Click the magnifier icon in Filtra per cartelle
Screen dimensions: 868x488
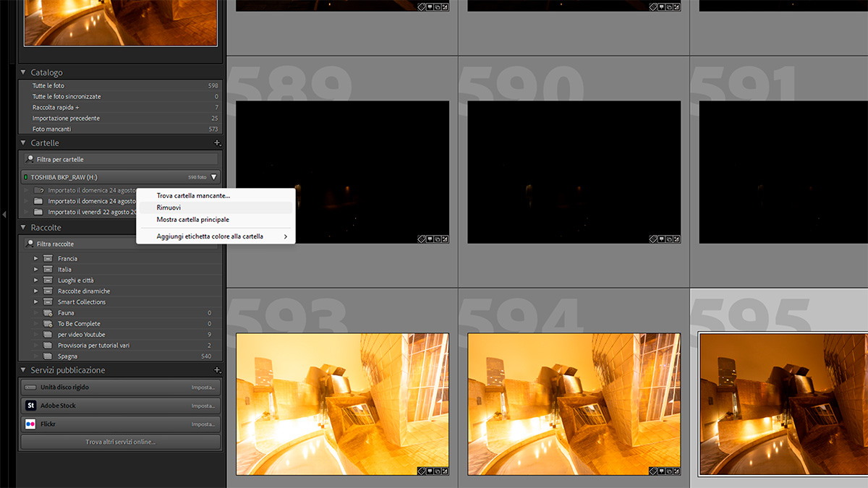(30, 159)
